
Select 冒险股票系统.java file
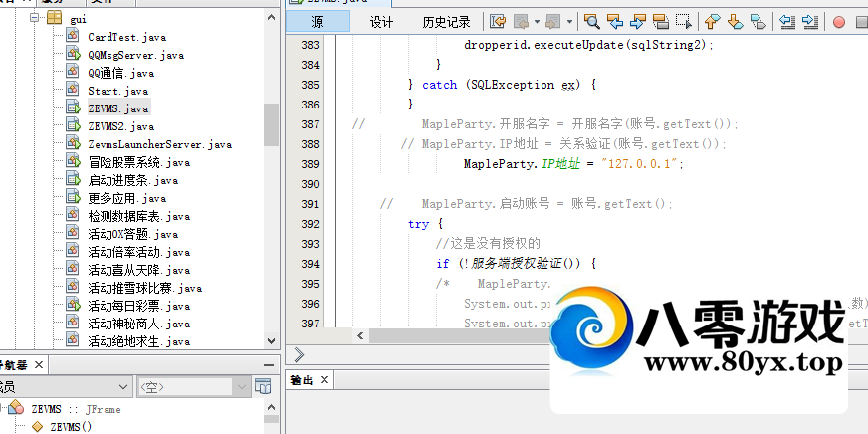(x=139, y=162)
